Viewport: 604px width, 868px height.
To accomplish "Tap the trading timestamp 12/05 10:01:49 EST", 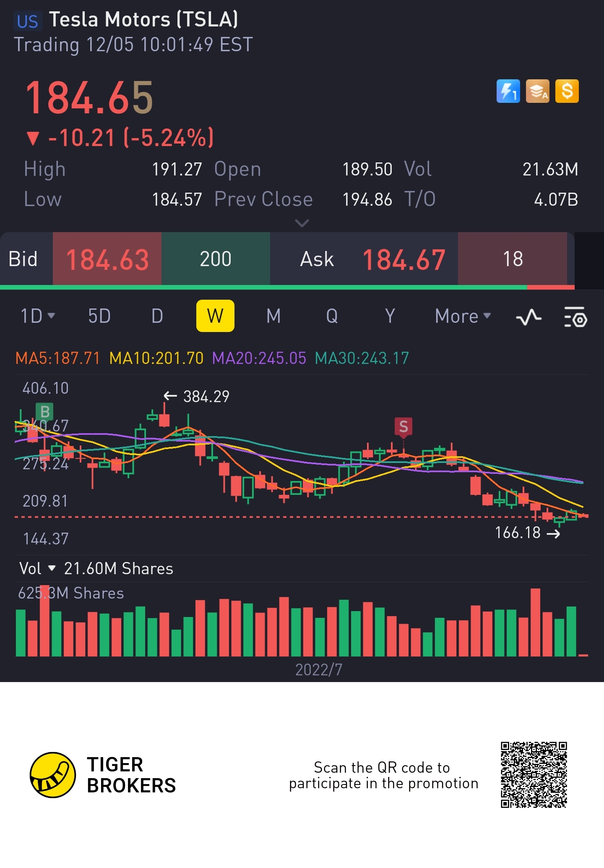I will tap(169, 44).
